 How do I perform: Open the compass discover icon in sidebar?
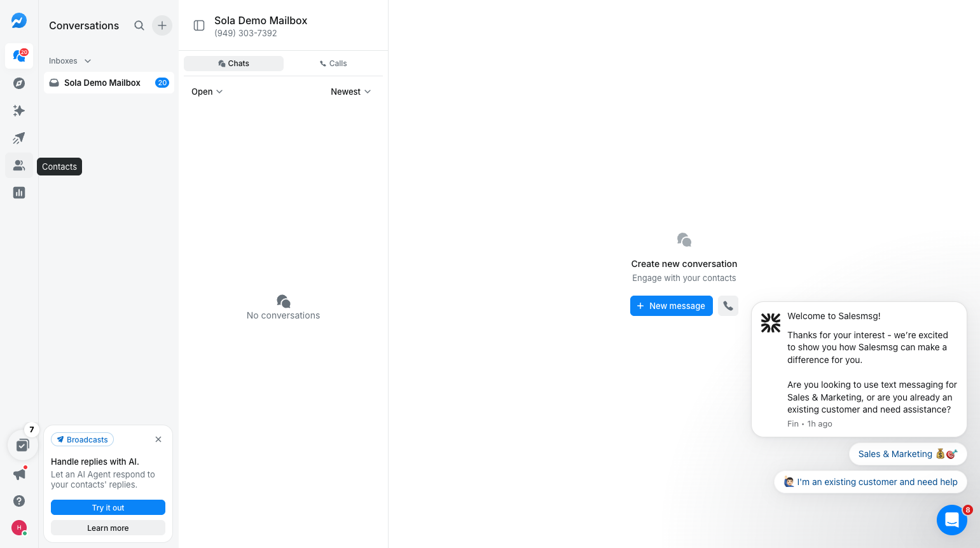pos(19,83)
